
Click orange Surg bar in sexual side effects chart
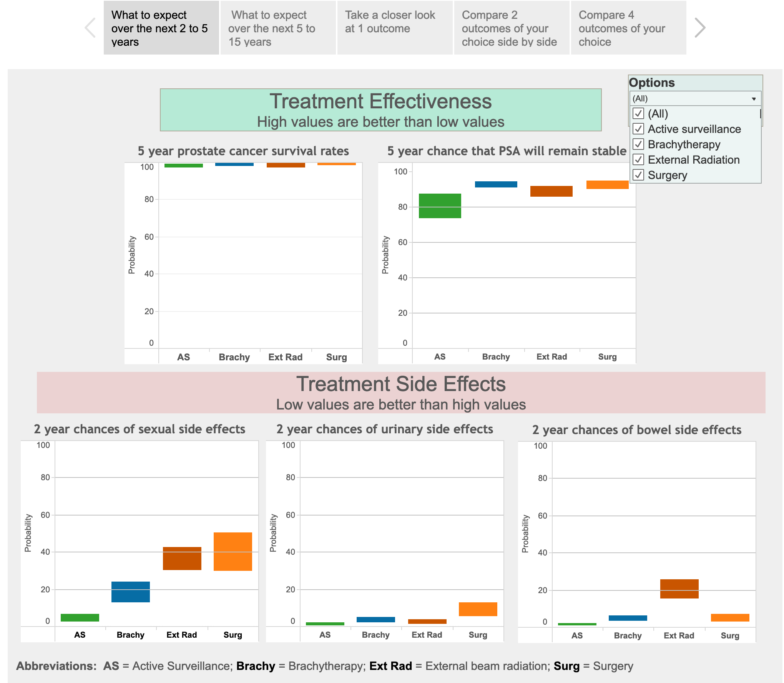coord(233,551)
